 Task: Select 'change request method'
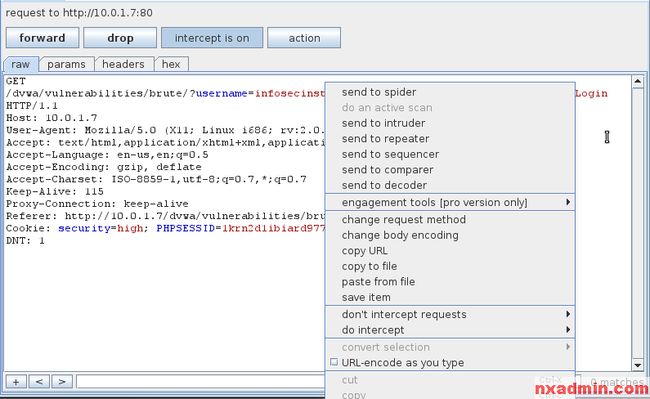click(x=450, y=220)
